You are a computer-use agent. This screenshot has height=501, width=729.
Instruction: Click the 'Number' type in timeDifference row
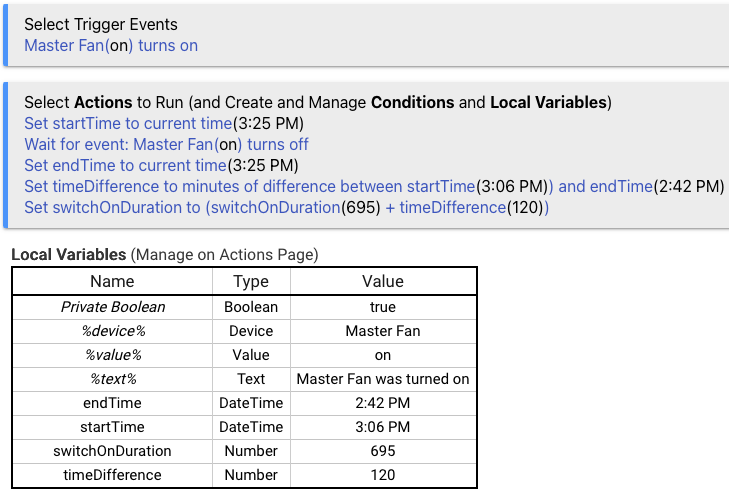[251, 475]
